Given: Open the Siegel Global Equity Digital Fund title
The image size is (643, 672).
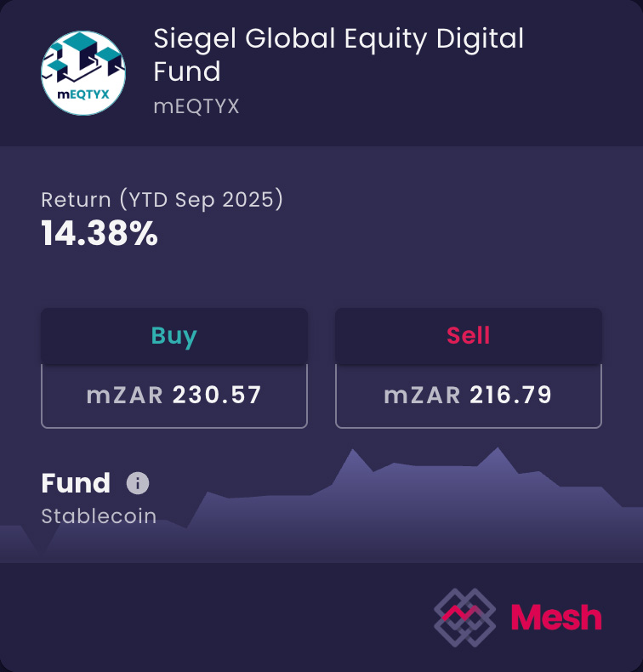Looking at the screenshot, I should [339, 54].
